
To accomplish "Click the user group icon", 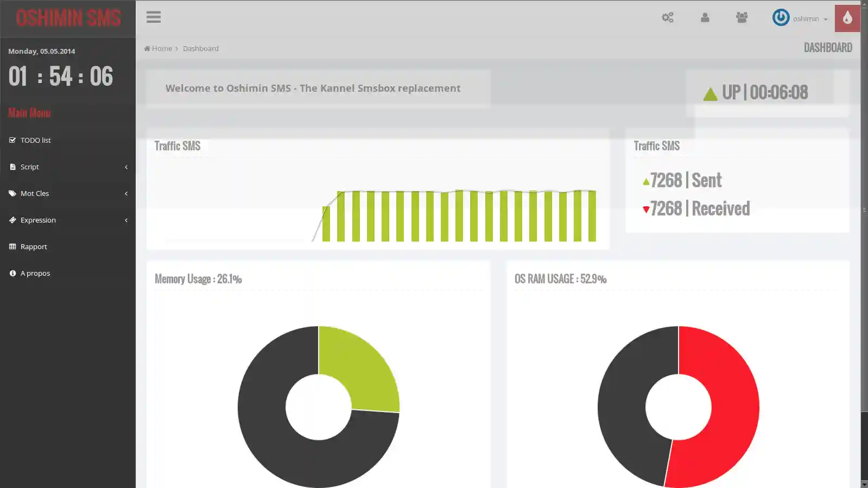I will 742,18.
